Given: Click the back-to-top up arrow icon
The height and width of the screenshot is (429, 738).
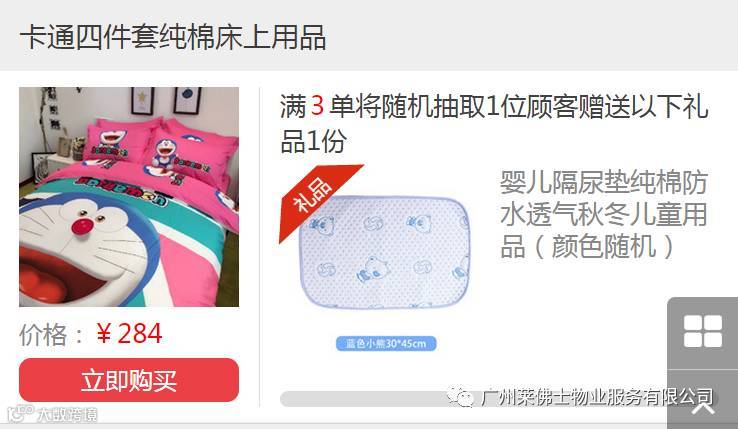Looking at the screenshot, I should click(703, 406).
